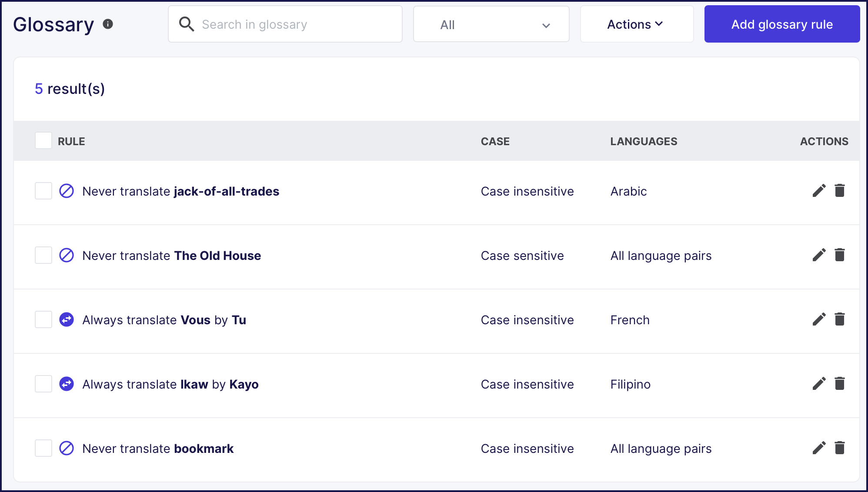Click the Add glossary rule button
The height and width of the screenshot is (492, 868).
781,24
